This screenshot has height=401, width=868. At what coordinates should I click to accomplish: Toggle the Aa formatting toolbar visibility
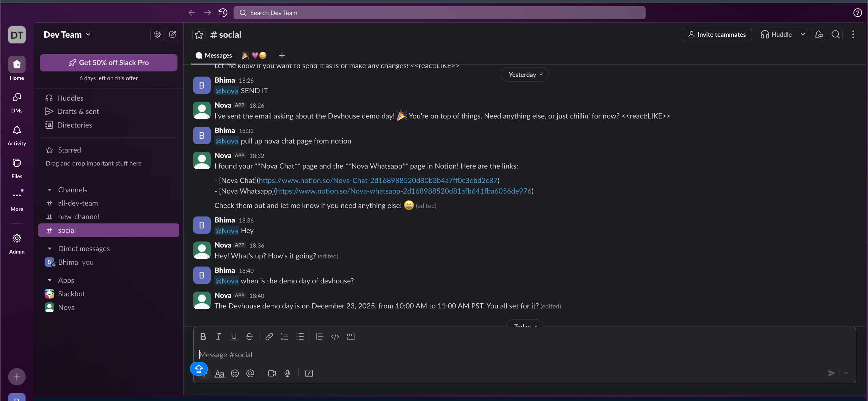(219, 373)
